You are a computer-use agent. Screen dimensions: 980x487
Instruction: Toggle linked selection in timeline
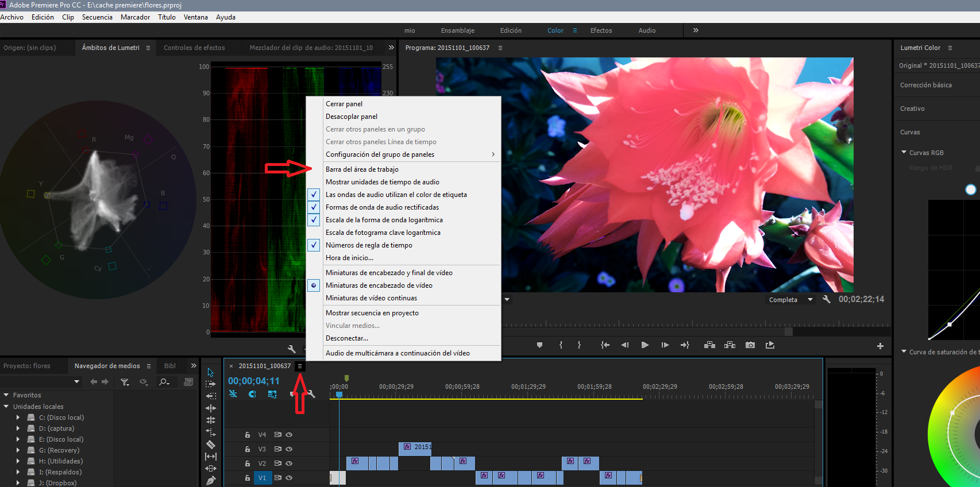tap(272, 394)
